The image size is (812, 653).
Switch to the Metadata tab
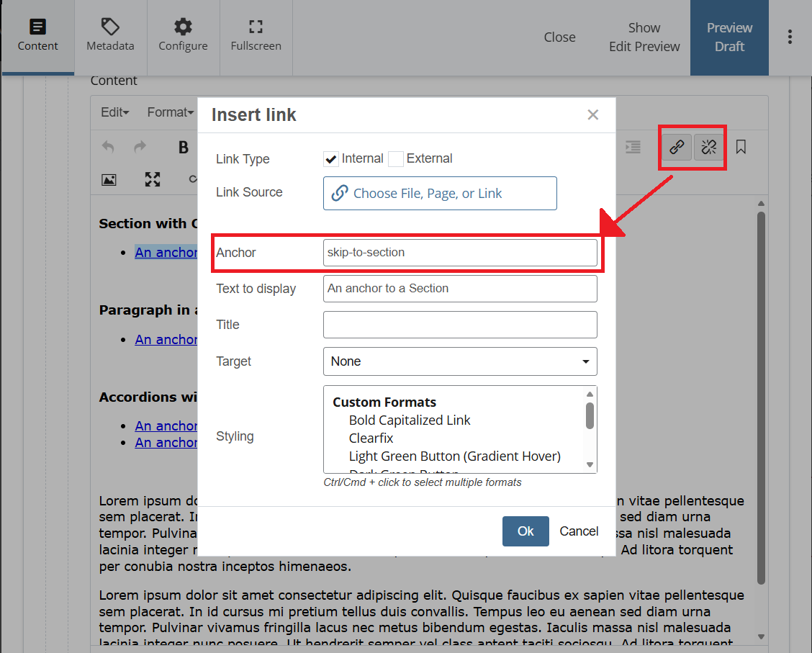(x=110, y=37)
